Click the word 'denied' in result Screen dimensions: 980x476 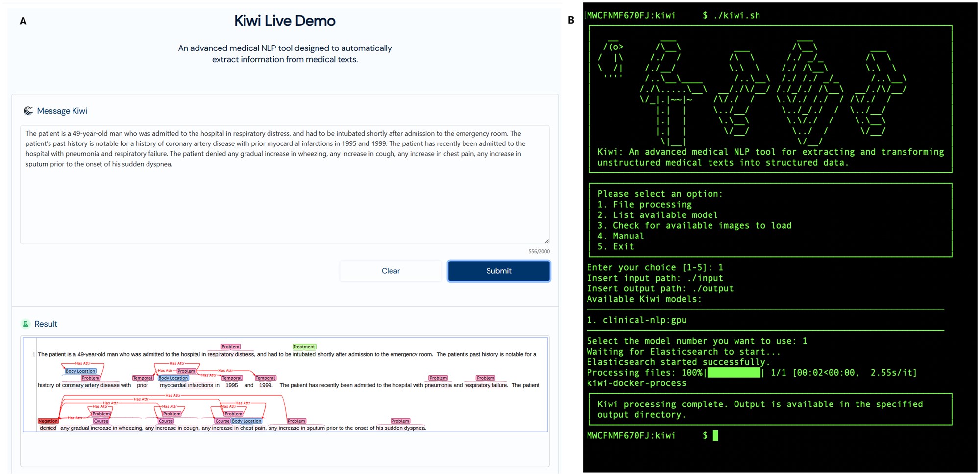click(x=48, y=428)
